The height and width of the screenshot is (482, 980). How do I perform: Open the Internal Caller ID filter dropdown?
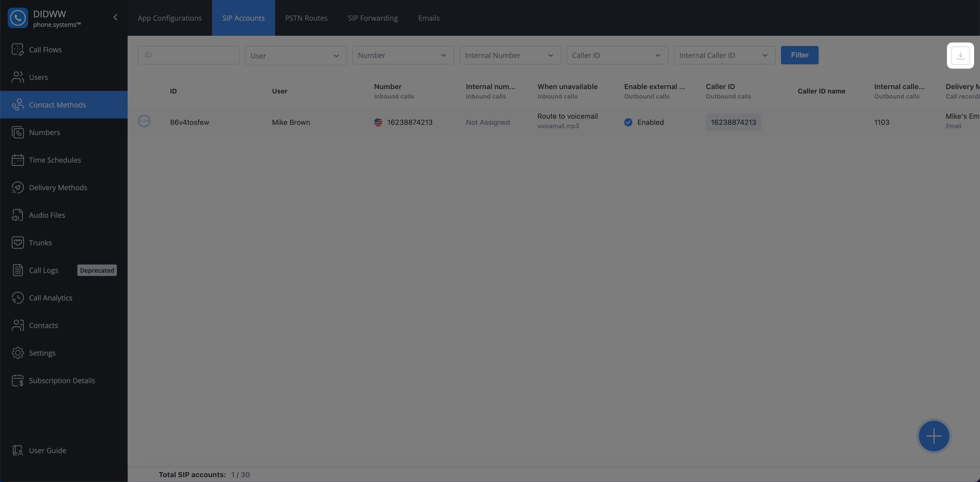click(724, 56)
